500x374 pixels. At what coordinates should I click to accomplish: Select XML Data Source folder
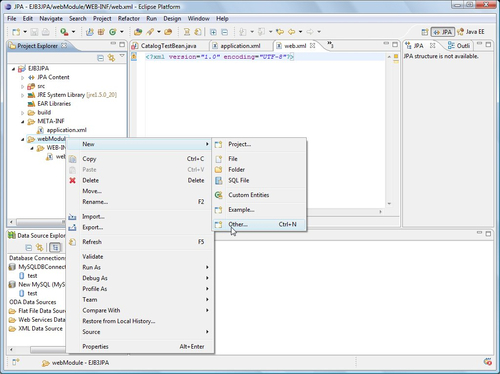click(40, 329)
